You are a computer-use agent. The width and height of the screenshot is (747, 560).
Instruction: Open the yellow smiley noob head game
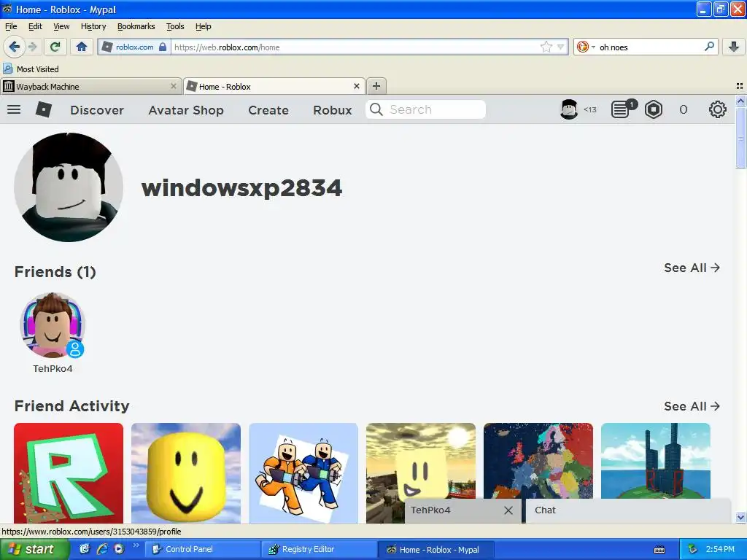tap(186, 472)
